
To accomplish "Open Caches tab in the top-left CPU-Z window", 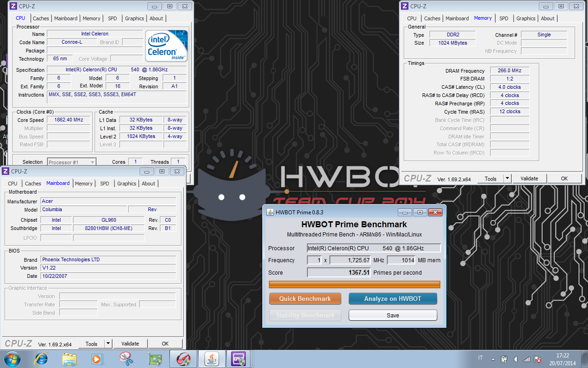I will coord(40,18).
